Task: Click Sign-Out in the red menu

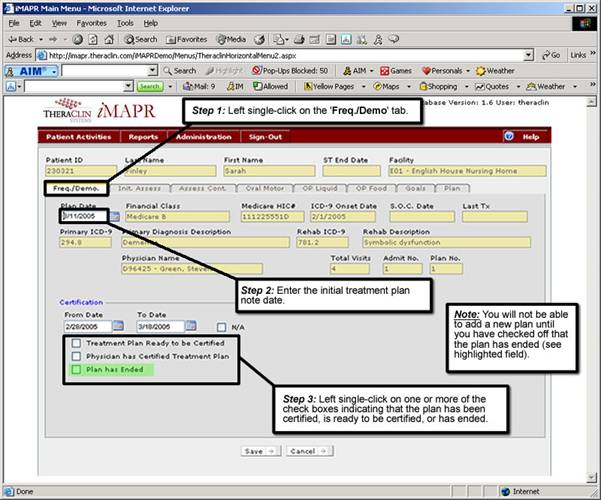Action: [x=265, y=137]
